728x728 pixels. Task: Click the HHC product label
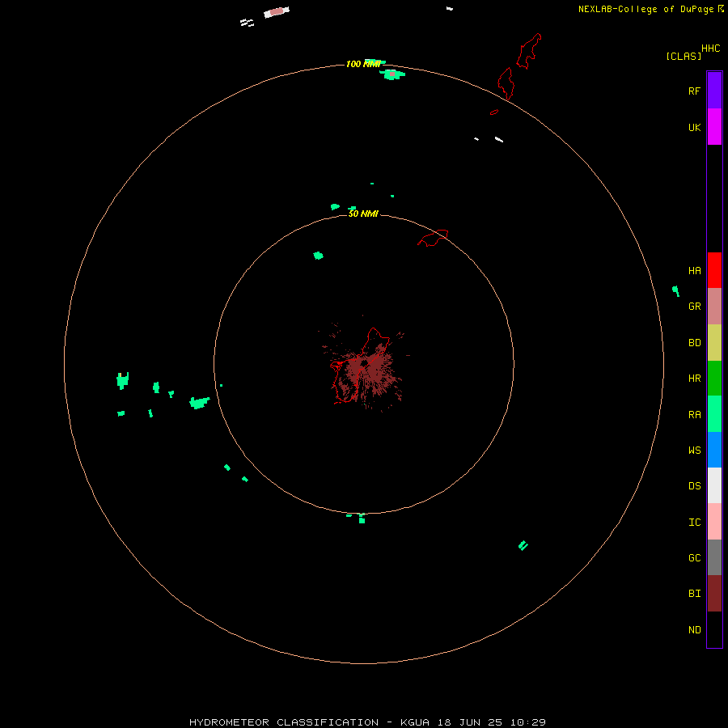(711, 49)
